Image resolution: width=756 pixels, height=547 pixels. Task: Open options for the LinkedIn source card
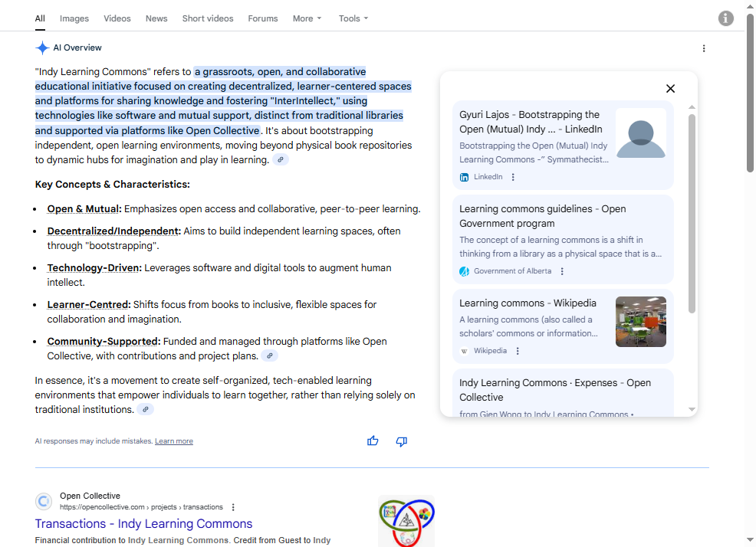tap(513, 177)
